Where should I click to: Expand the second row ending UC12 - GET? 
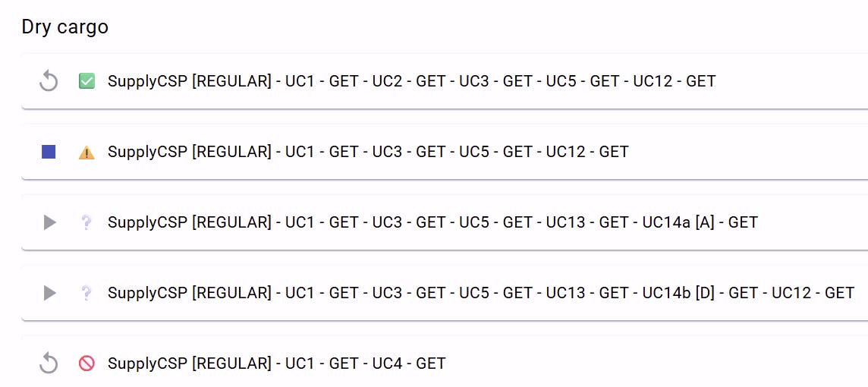pyautogui.click(x=445, y=152)
